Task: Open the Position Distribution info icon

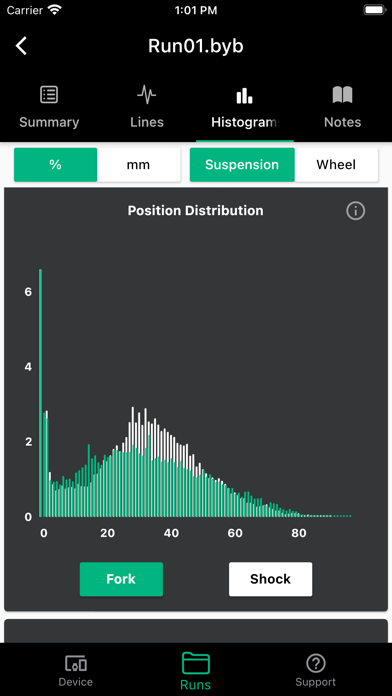Action: pyautogui.click(x=355, y=211)
